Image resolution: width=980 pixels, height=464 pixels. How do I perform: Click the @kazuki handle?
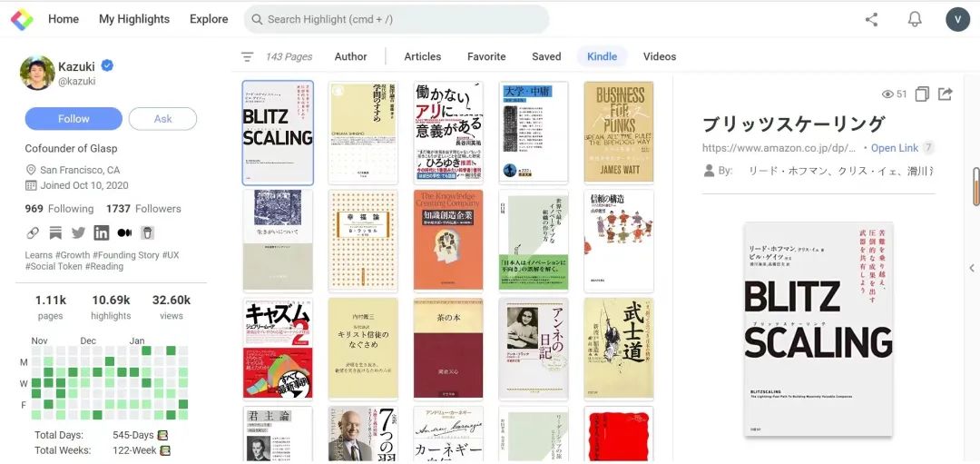[77, 82]
